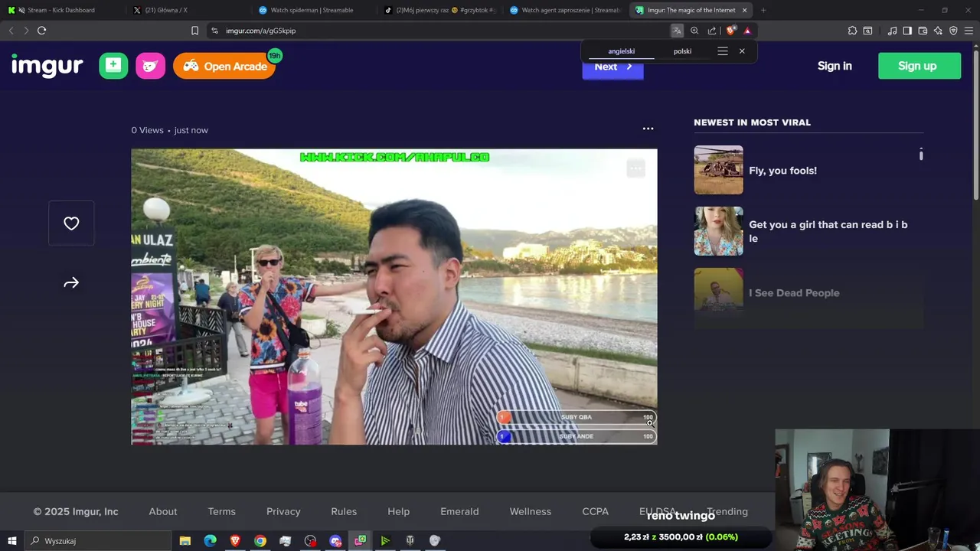Open a new browser tab
This screenshot has width=980, height=551.
[763, 10]
